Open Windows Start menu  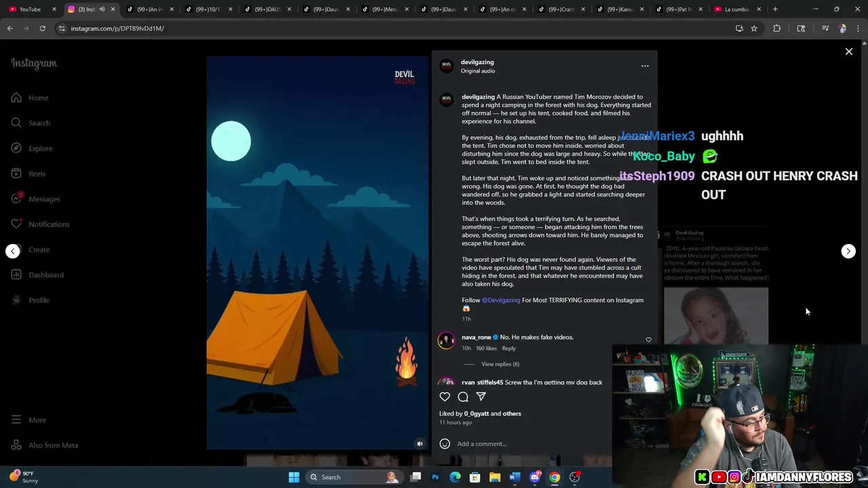coord(294,477)
